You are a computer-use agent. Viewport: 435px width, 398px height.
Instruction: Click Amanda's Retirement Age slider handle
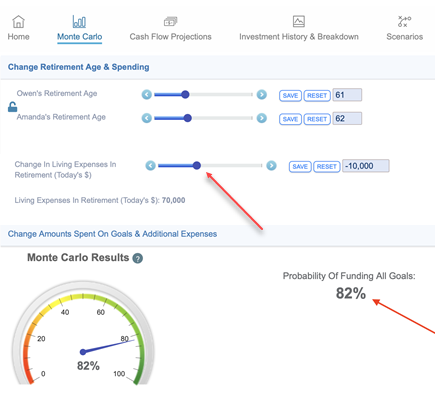[188, 118]
